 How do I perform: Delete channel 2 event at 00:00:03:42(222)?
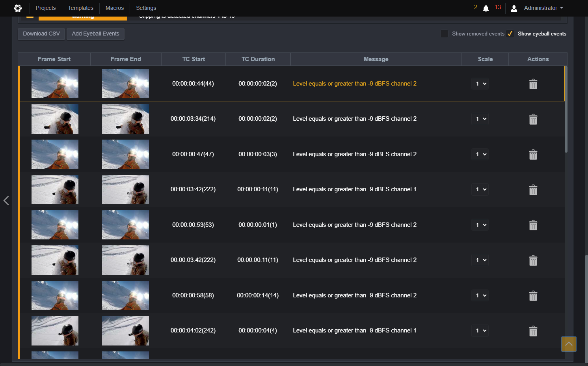point(533,260)
